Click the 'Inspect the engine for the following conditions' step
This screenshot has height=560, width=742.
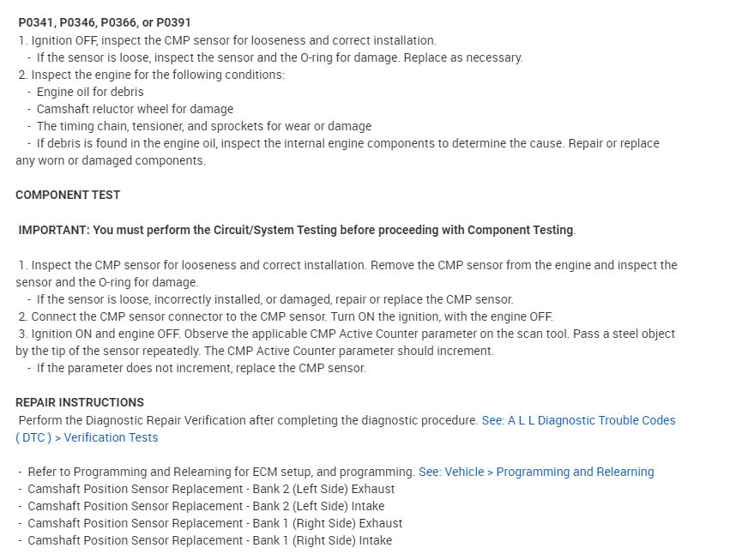click(x=157, y=75)
